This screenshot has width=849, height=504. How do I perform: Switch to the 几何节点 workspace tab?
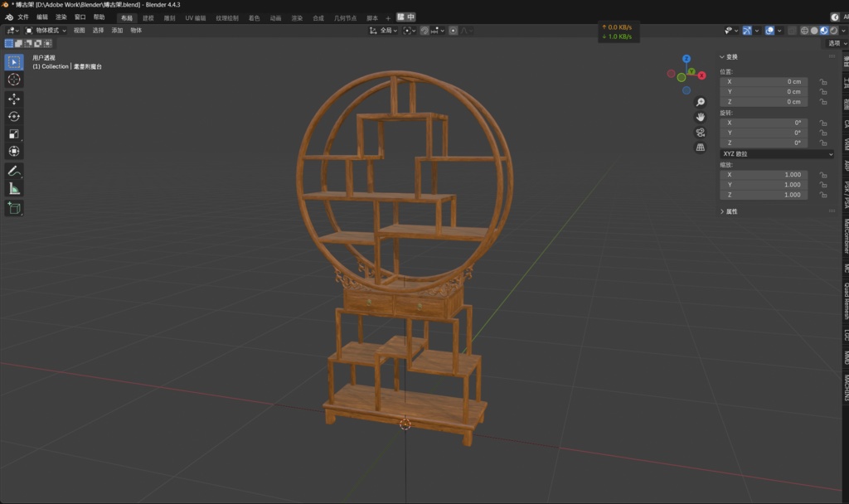(x=345, y=18)
